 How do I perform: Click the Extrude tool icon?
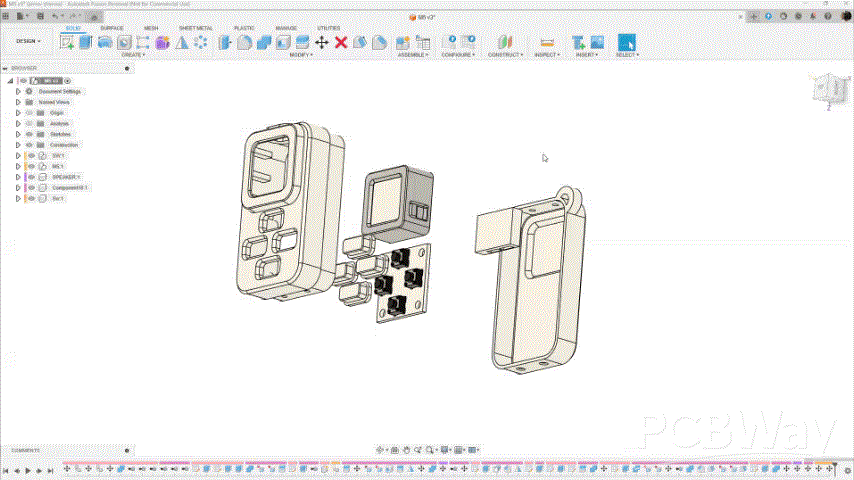(x=86, y=42)
